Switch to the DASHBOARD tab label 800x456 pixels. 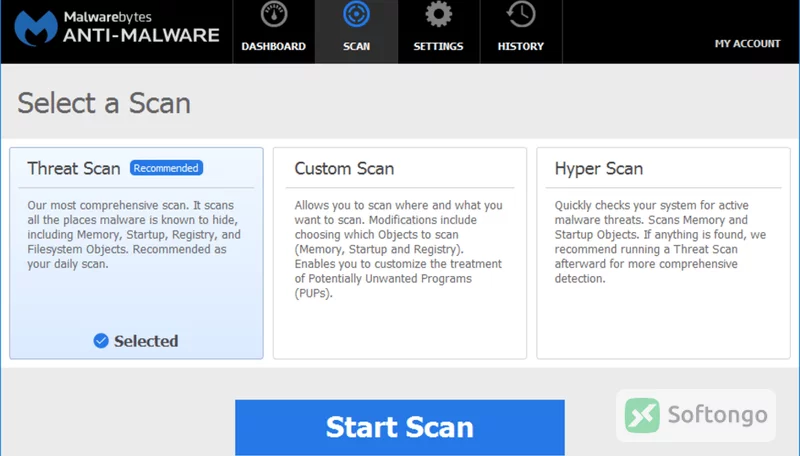pyautogui.click(x=273, y=46)
